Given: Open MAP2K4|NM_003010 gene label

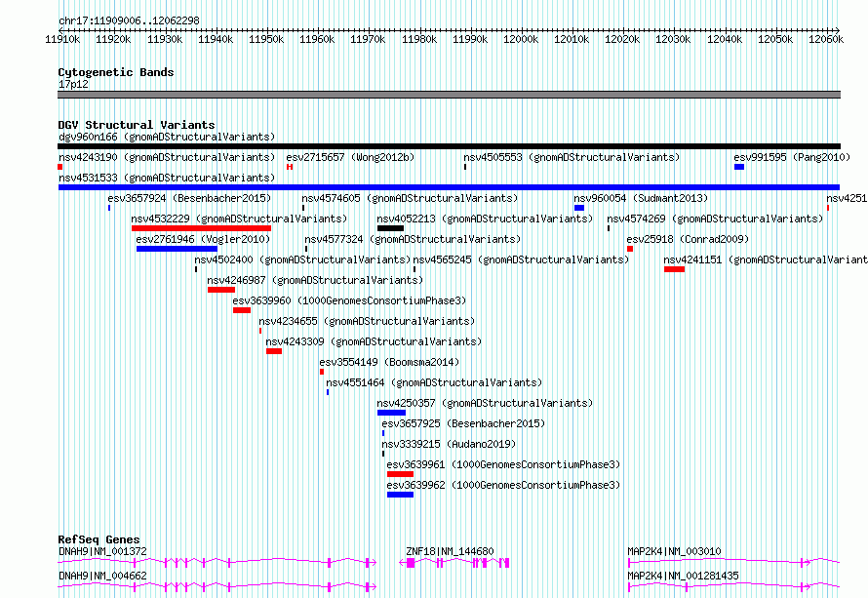Looking at the screenshot, I should pyautogui.click(x=674, y=551).
